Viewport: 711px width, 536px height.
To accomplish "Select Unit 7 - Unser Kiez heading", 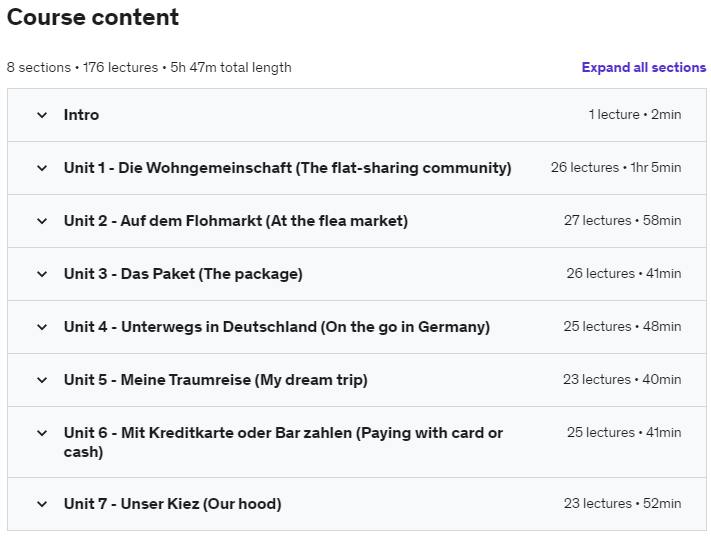I will 173,504.
